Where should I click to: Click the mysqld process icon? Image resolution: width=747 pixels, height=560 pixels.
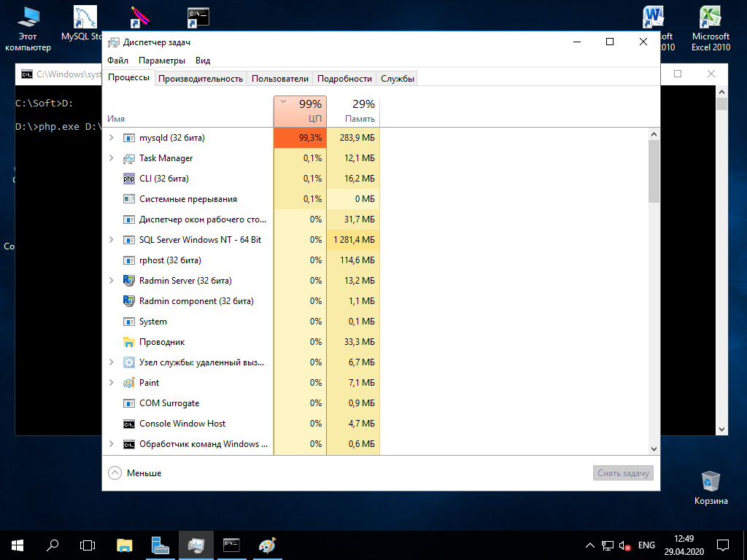tap(128, 138)
